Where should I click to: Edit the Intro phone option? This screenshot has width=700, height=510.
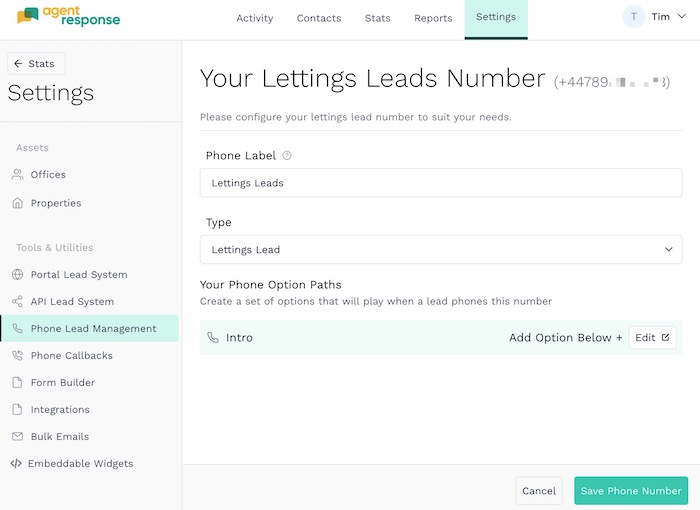(x=652, y=338)
